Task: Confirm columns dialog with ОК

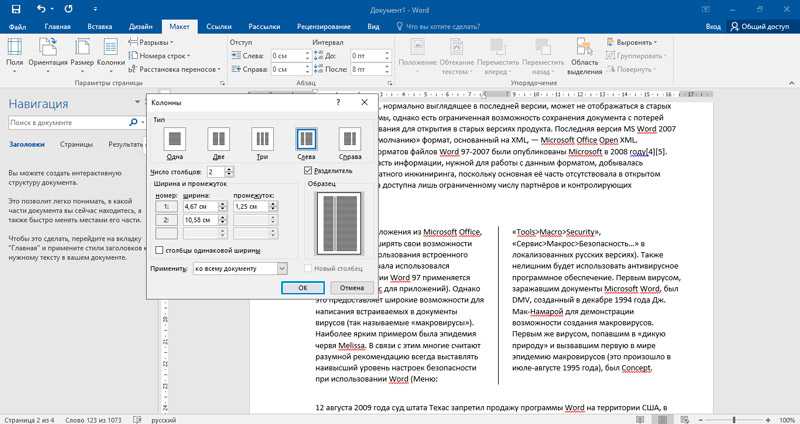Action: (303, 288)
